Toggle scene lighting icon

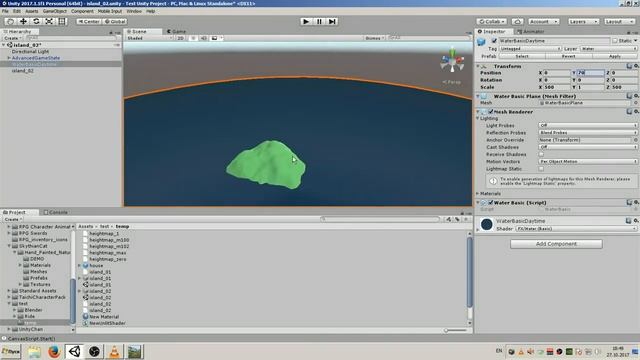(x=193, y=38)
